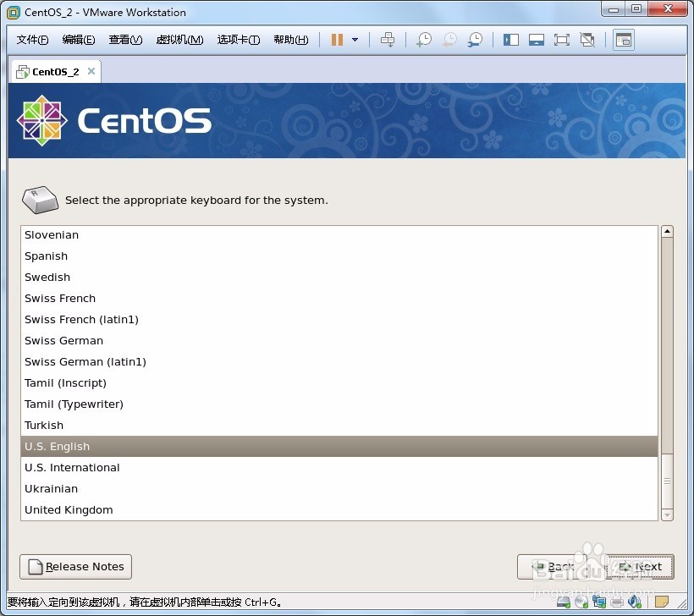This screenshot has height=616, width=694.
Task: Select Turkish keyboard layout
Action: (x=339, y=426)
